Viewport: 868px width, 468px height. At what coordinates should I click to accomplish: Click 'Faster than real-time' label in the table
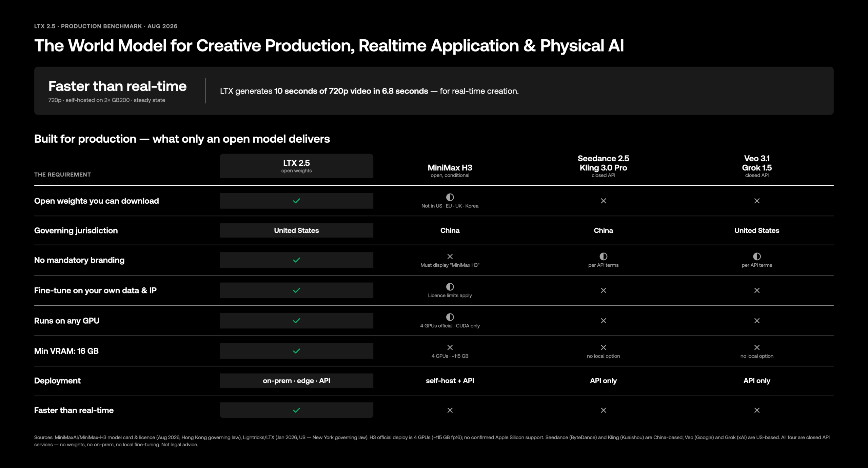coord(74,410)
